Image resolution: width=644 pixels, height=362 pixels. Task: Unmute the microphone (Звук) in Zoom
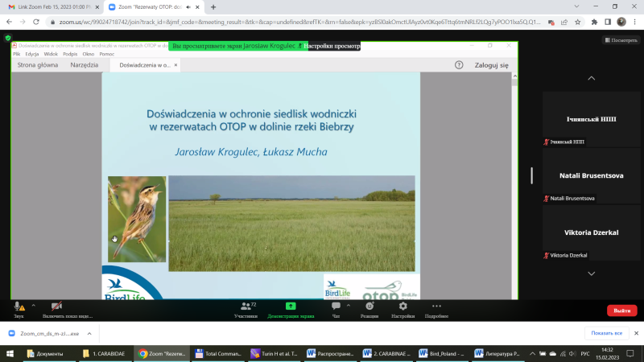18,307
